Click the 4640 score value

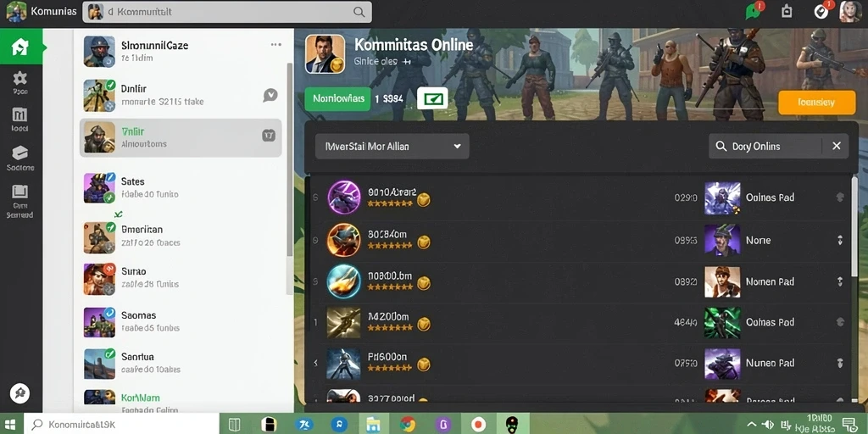pos(685,322)
